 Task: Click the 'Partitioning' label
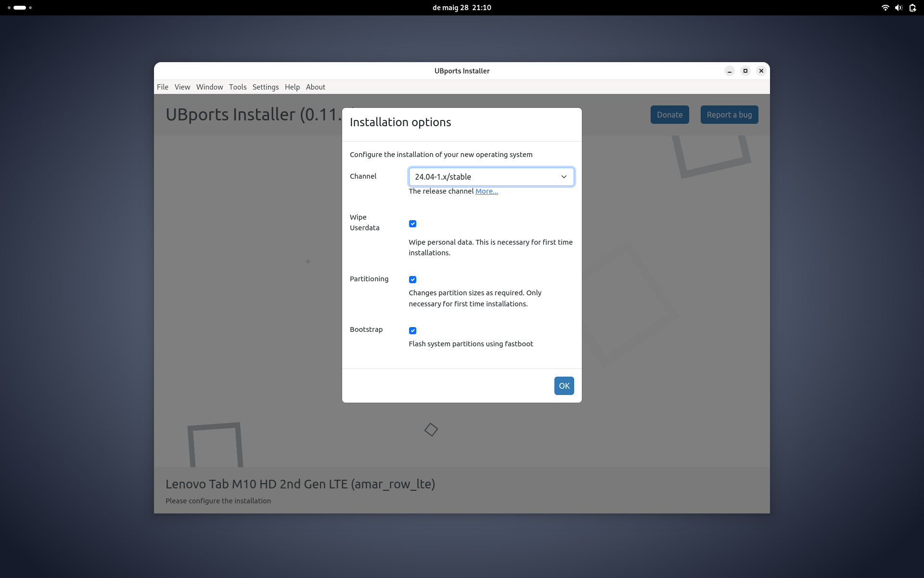(x=369, y=279)
